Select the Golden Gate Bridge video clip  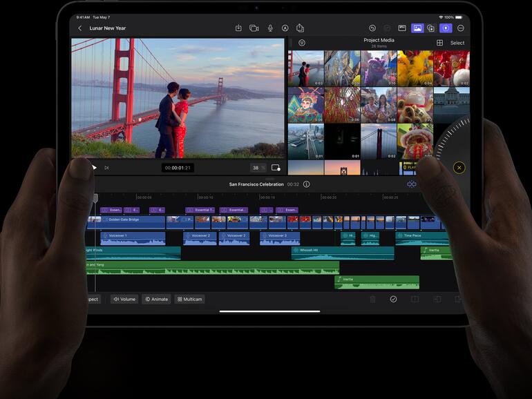tap(126, 222)
